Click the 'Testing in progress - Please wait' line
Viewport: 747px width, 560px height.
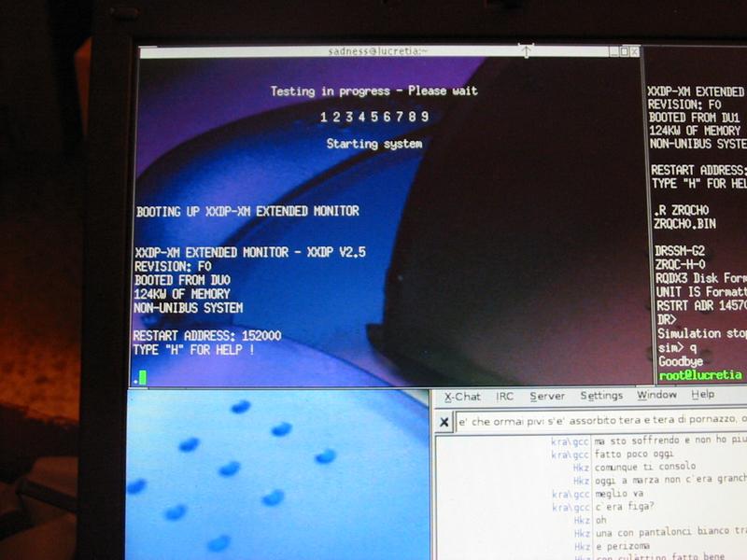coord(374,91)
